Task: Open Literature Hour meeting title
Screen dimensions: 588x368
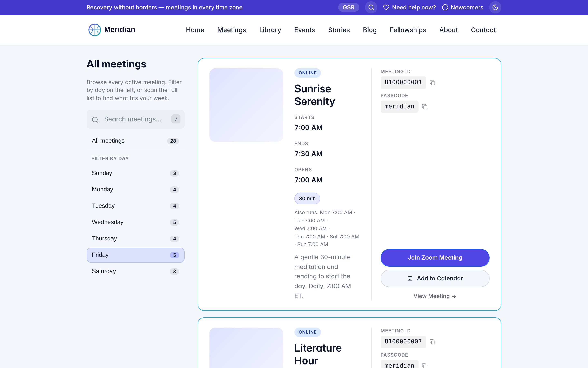Action: point(318,354)
